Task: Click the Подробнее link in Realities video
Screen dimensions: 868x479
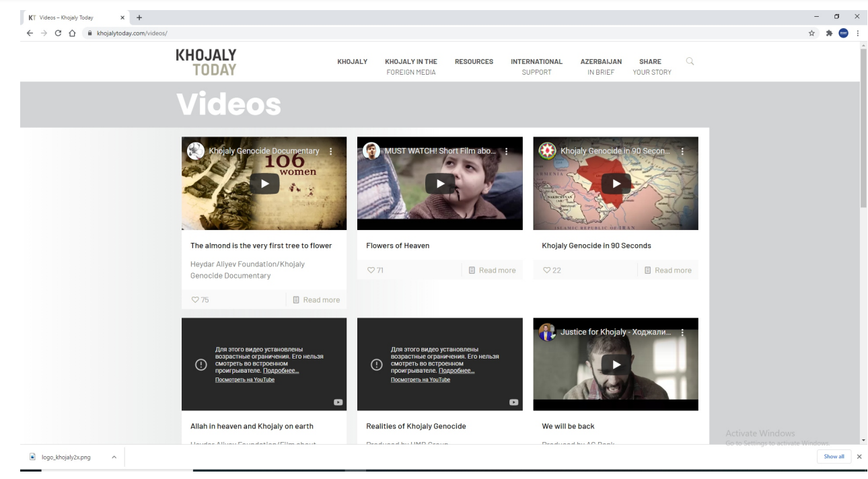Action: coord(456,371)
